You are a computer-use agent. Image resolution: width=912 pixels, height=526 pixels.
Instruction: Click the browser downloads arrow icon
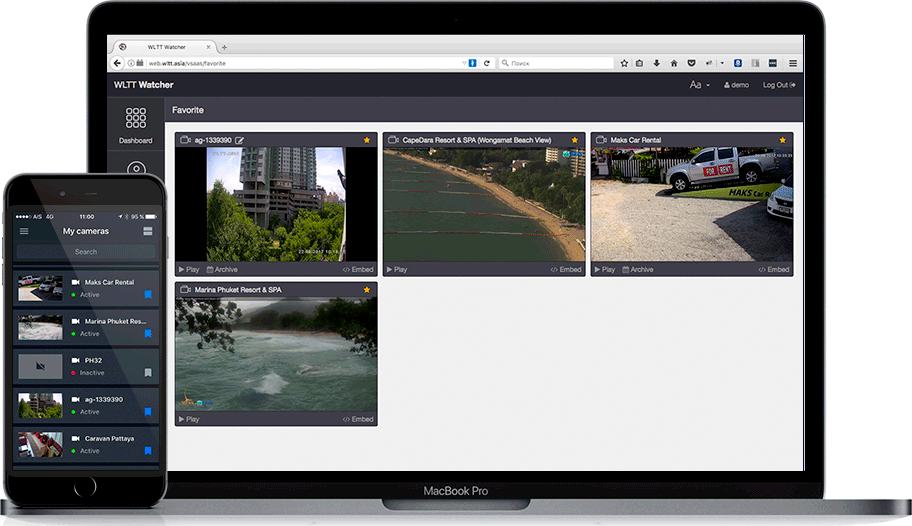(x=657, y=63)
